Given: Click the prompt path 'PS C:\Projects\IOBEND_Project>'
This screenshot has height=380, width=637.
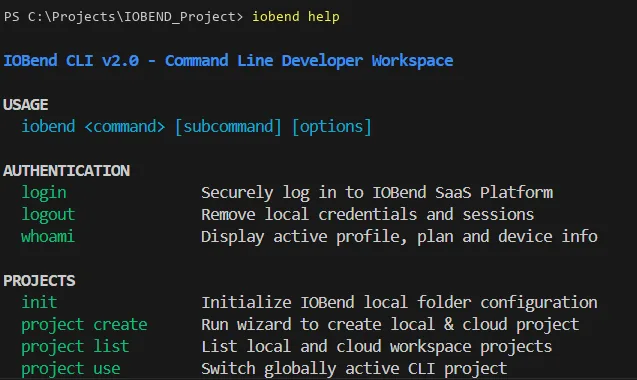Looking at the screenshot, I should coord(124,17).
